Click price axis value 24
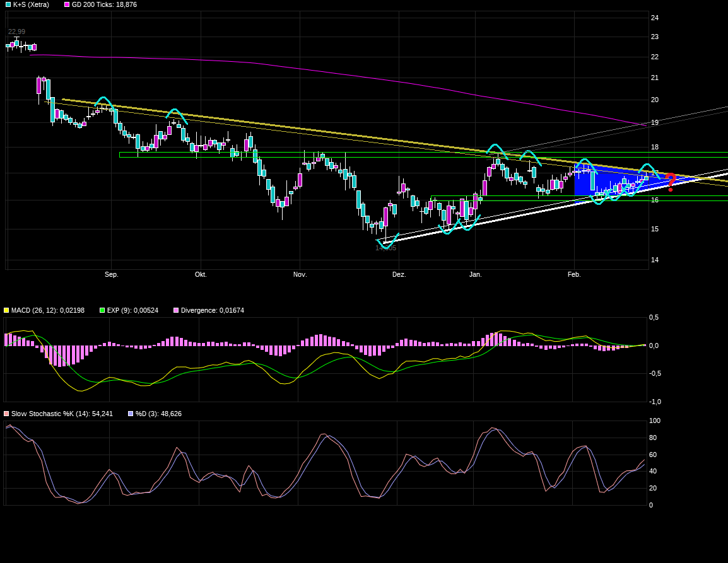This screenshot has width=728, height=563. (x=655, y=18)
